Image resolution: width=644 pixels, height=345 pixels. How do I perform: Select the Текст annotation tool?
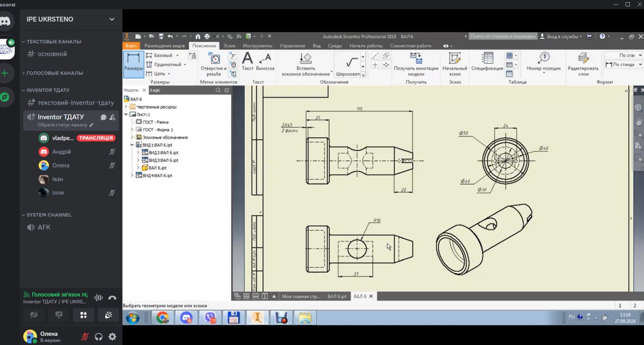tap(248, 62)
